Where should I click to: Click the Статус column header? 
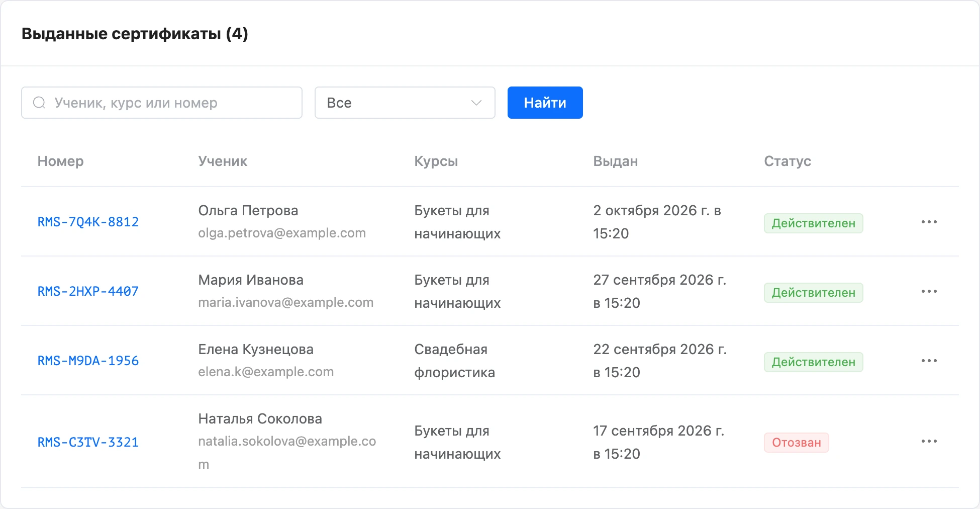[x=788, y=161]
